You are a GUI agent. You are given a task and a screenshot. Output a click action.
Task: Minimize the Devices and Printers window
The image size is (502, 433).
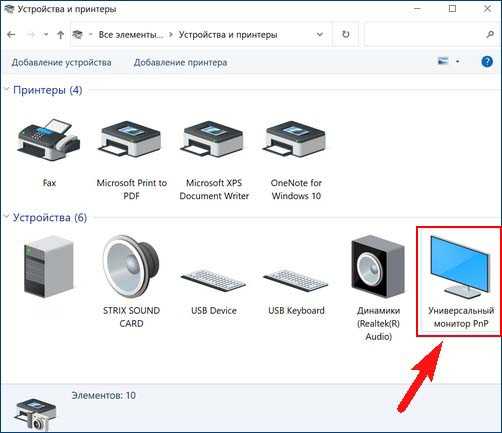click(418, 9)
